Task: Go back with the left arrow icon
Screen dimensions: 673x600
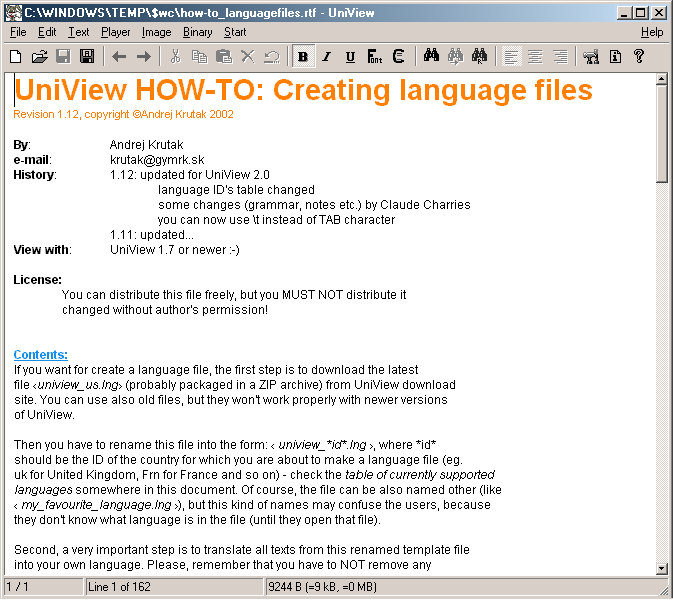Action: point(119,56)
